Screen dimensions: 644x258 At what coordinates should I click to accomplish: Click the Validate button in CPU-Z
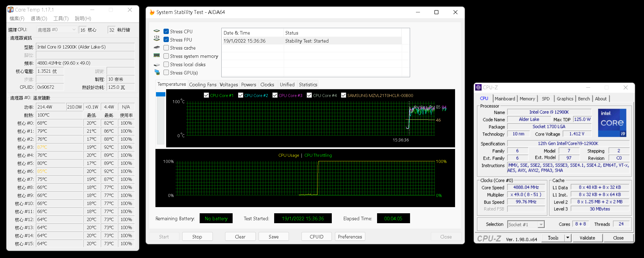point(587,238)
